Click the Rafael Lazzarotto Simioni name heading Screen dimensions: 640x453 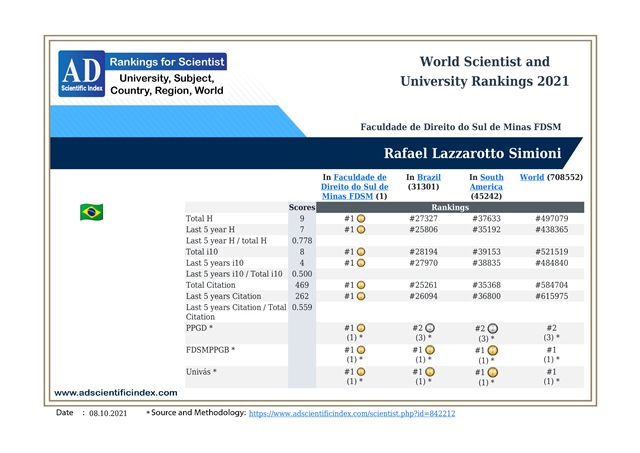coord(472,153)
